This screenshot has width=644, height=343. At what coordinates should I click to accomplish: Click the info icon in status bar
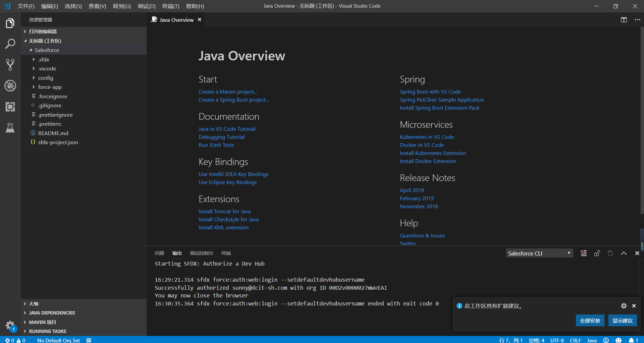click(606, 340)
